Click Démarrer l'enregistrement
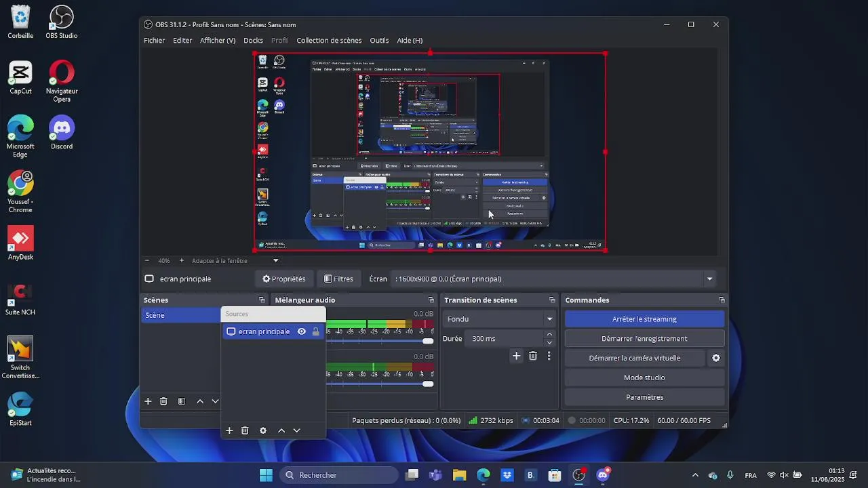 click(x=644, y=339)
